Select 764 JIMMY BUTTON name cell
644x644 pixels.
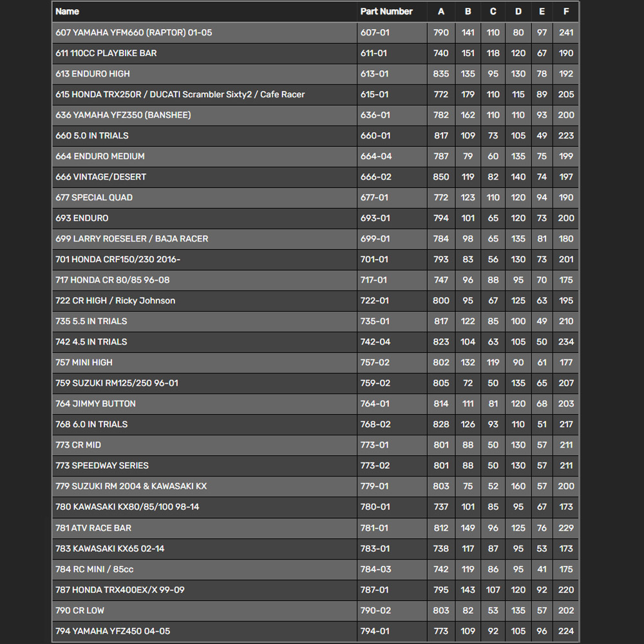[x=95, y=403]
